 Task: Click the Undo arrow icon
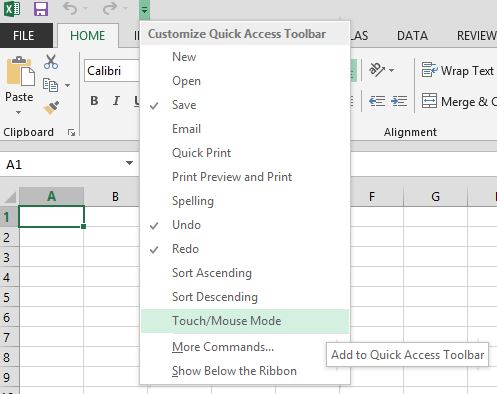tap(70, 9)
